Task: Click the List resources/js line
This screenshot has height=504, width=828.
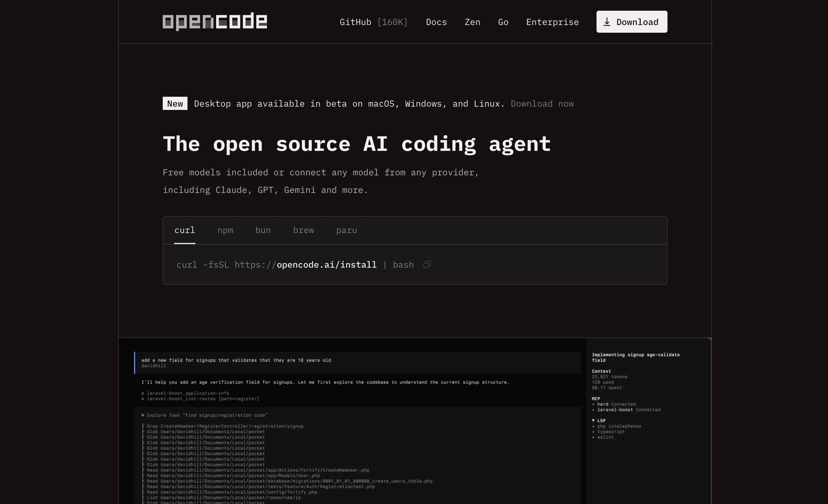Action: coord(223,498)
